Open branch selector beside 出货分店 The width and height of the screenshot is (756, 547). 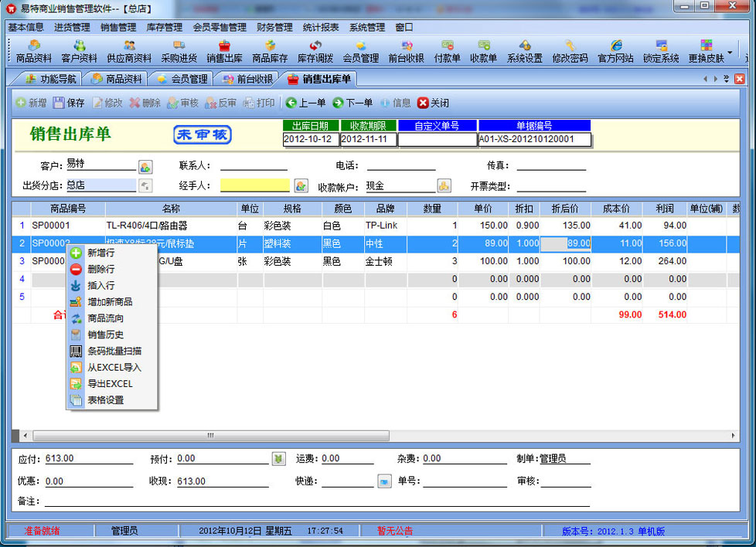[145, 185]
